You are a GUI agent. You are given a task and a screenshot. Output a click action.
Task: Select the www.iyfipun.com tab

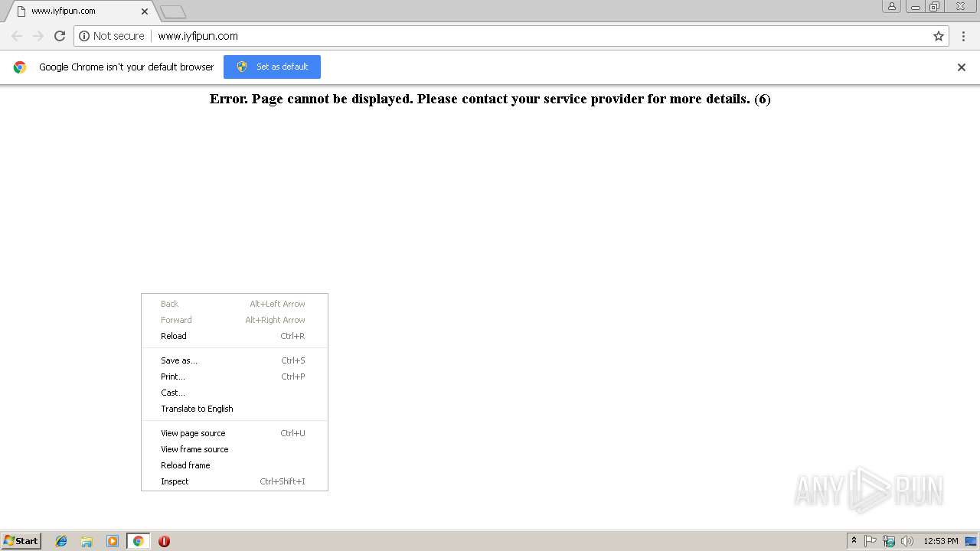click(x=80, y=11)
